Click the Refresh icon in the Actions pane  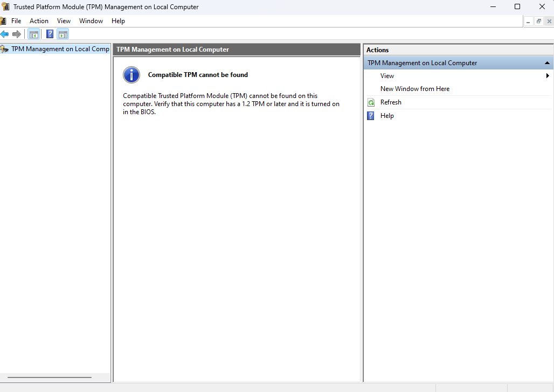370,102
